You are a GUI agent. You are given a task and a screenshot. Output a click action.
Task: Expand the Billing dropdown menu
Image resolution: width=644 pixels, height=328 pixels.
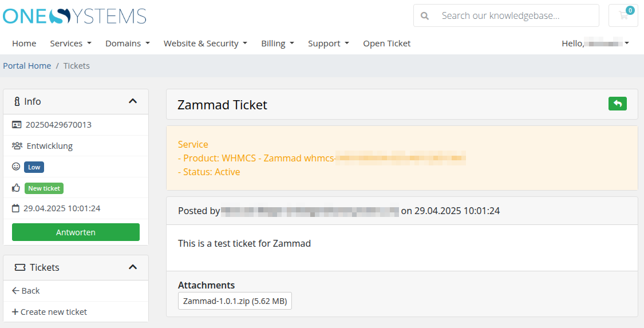pos(278,44)
